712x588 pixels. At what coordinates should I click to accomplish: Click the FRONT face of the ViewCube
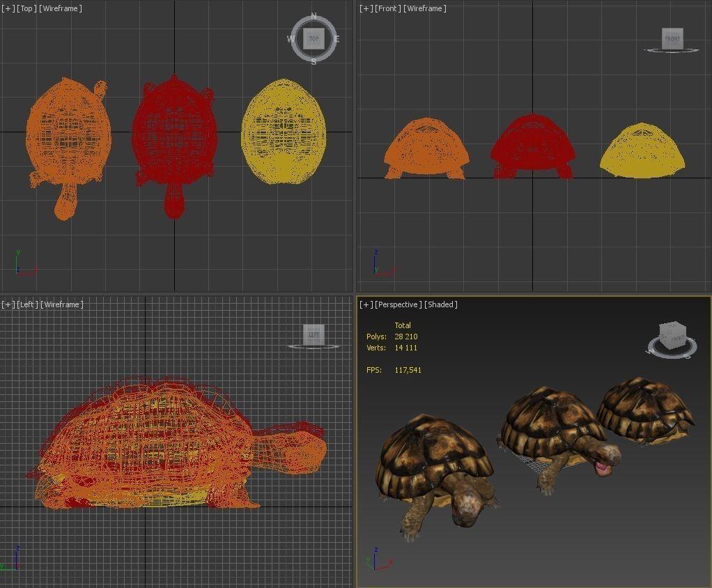[672, 38]
